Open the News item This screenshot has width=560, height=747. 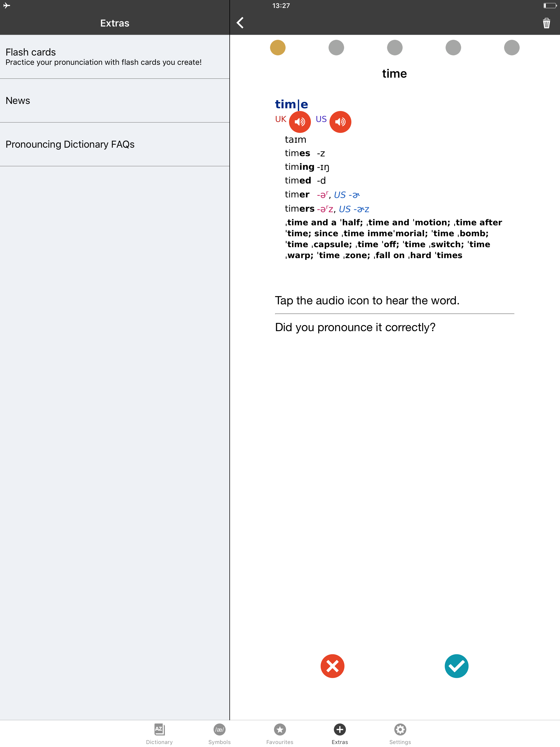click(115, 101)
